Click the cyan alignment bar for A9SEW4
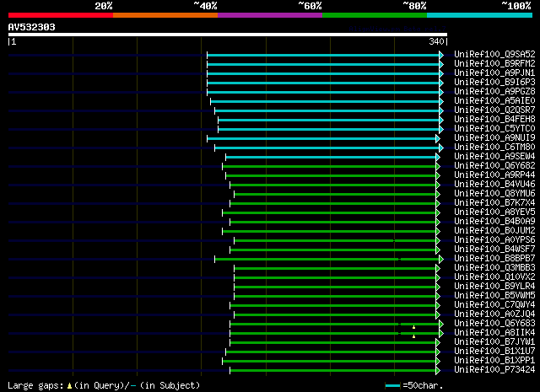This screenshot has height=392, width=540. click(331, 158)
